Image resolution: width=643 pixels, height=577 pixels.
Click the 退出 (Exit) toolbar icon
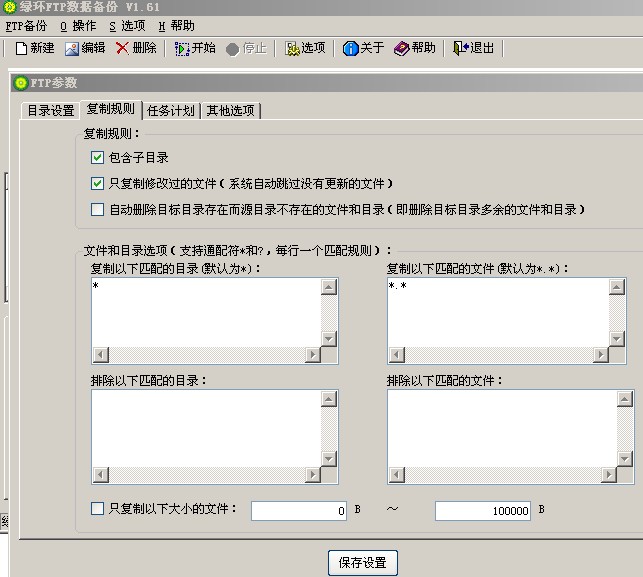pyautogui.click(x=460, y=48)
